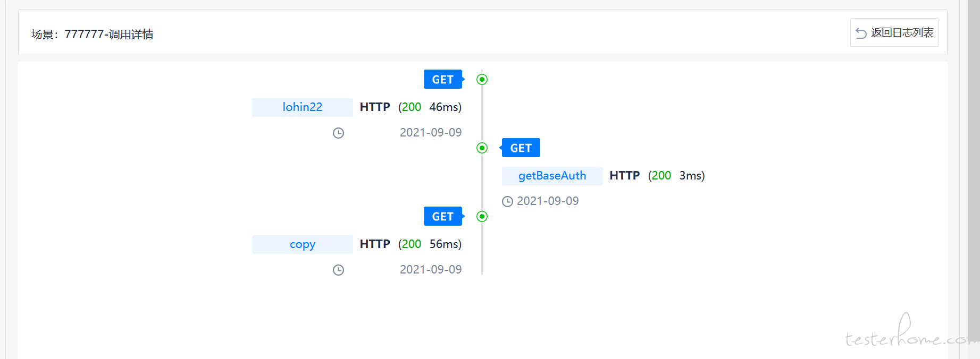980x359 pixels.
Task: Click the return arrow icon beside 返回日志列表
Action: (x=861, y=33)
